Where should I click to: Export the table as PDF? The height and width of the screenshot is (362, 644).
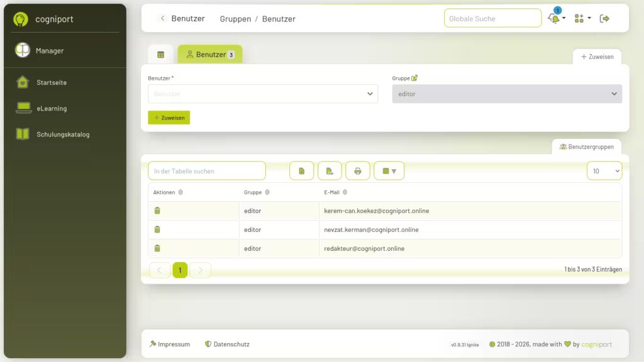330,171
